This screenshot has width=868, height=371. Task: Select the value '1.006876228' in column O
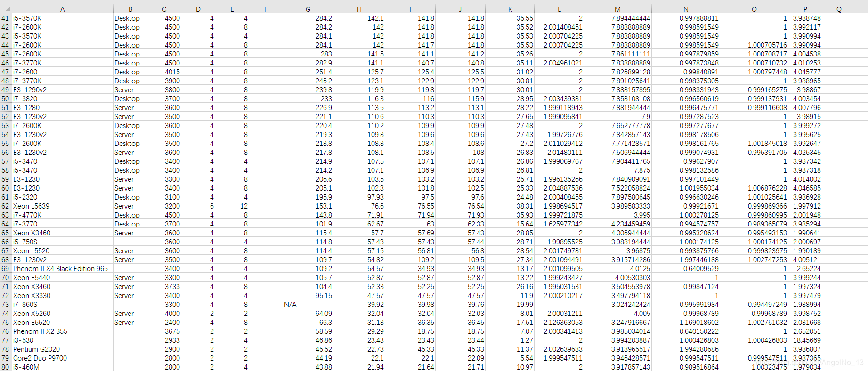click(x=754, y=188)
